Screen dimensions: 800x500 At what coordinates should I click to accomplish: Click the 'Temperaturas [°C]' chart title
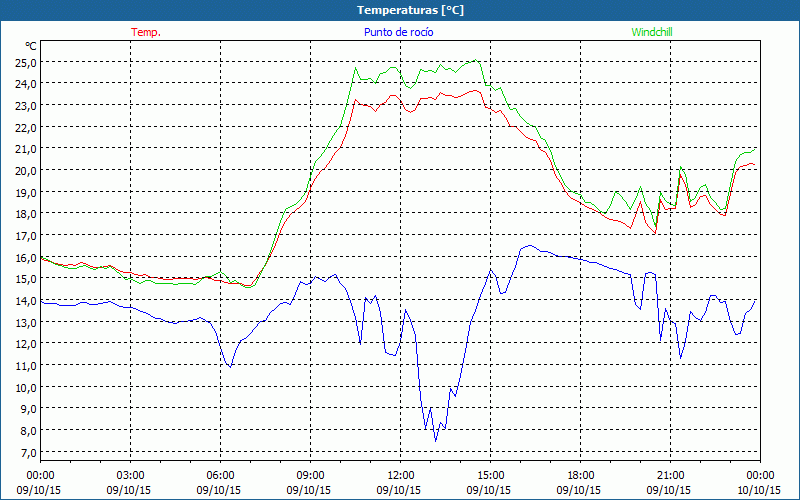pos(410,10)
